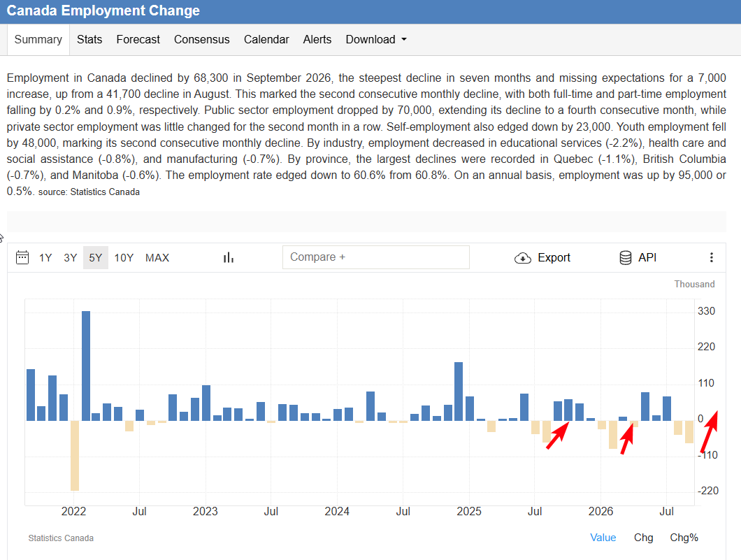The height and width of the screenshot is (560, 741).
Task: Change chart type via bar chart icon
Action: (x=229, y=257)
